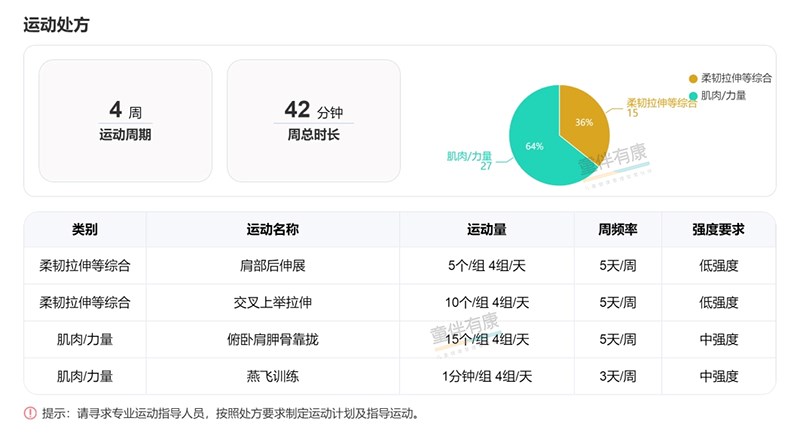The image size is (800, 433).
Task: Click the pie label 肌肉/力量 27
Action: click(469, 161)
